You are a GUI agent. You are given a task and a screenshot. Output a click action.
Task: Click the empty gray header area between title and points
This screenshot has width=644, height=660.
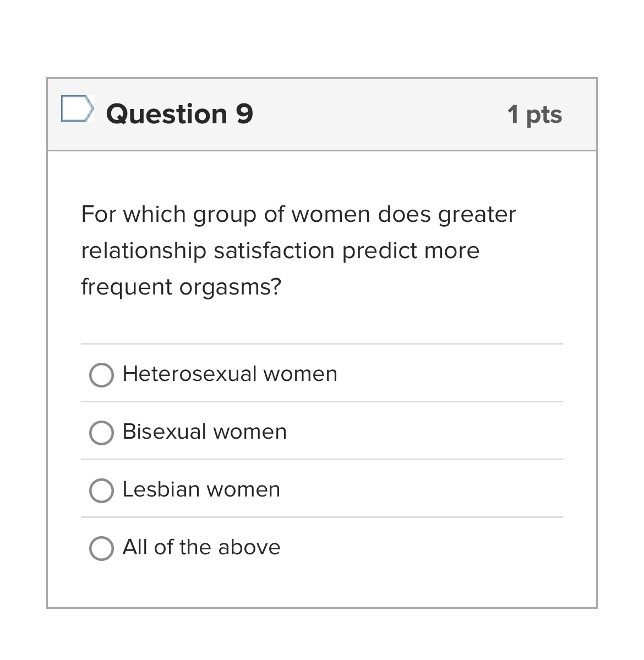380,114
